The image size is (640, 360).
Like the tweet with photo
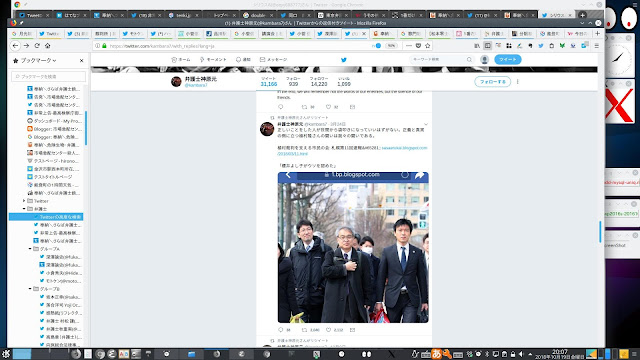pyautogui.click(x=328, y=330)
